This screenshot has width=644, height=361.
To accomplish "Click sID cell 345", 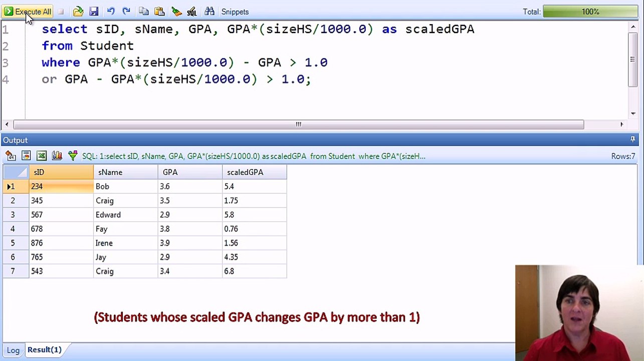I will [x=61, y=201].
